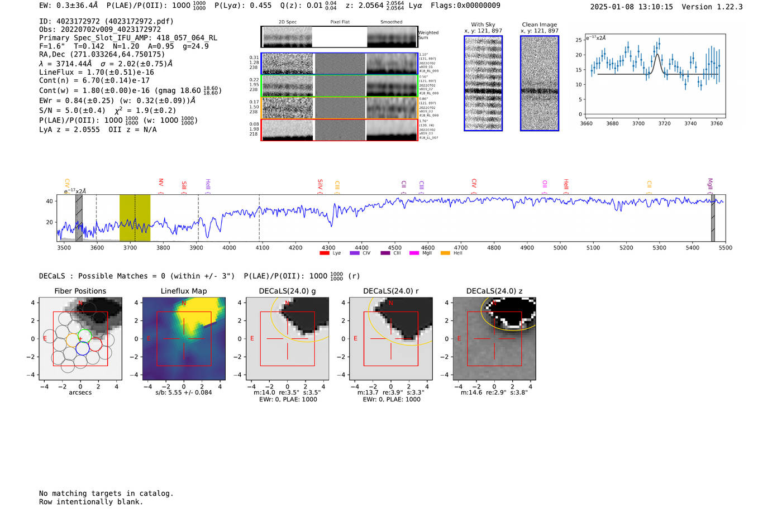This screenshot has height=532, width=782.
Task: Click the DECaLS Possible Matches = 0 heading
Action: (137, 276)
